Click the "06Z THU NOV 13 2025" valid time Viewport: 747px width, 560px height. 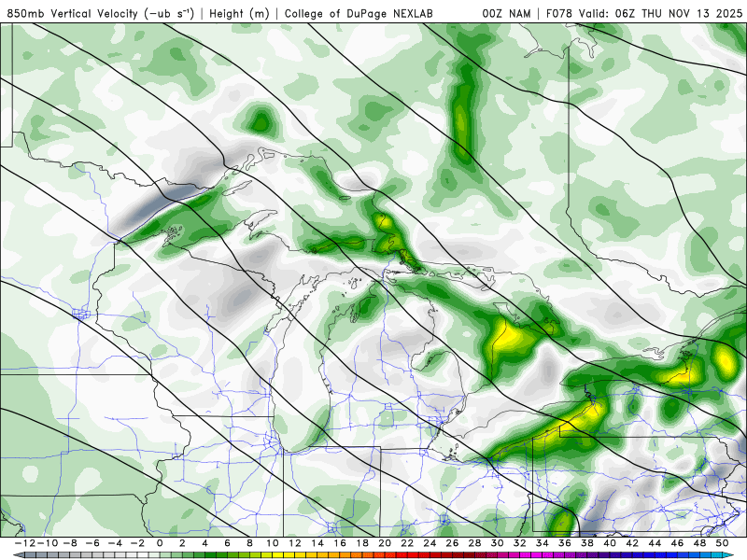click(679, 13)
